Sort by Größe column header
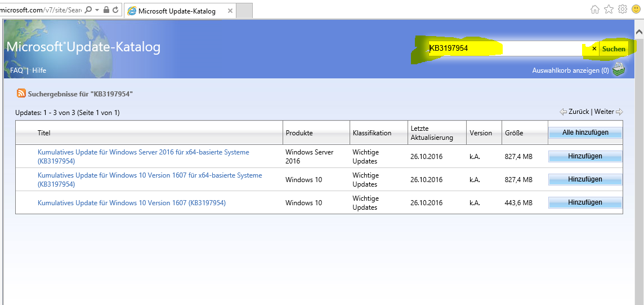The height and width of the screenshot is (305, 644). coord(514,133)
